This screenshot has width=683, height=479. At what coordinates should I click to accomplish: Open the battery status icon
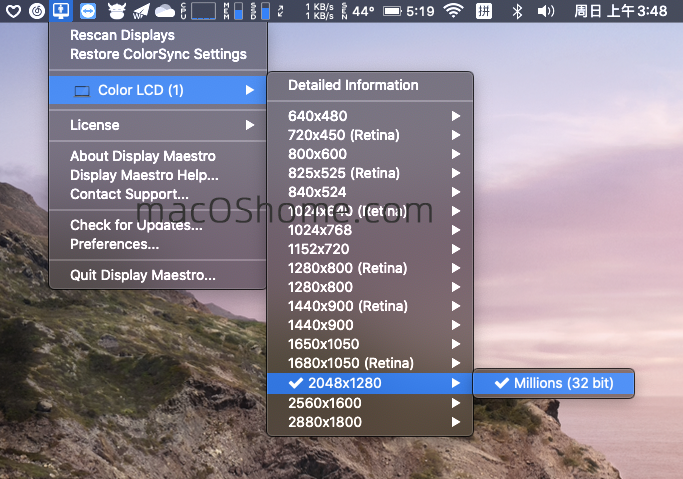(x=392, y=11)
